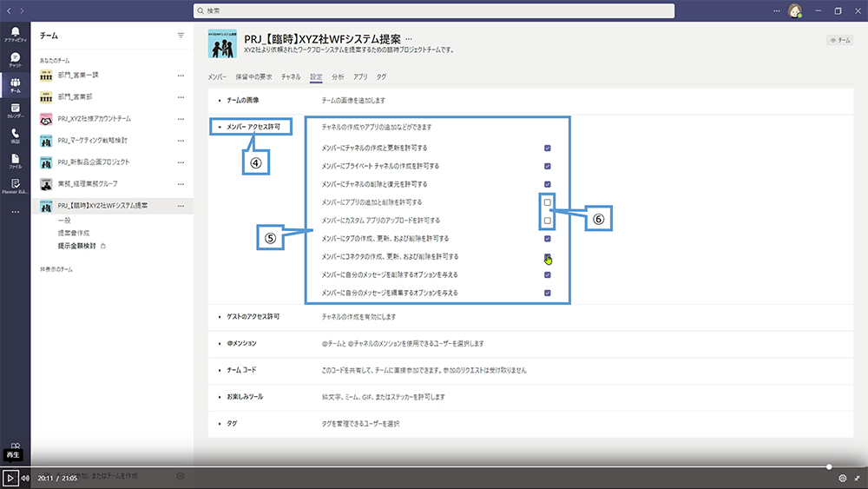
Task: Click the filter icon beside チーム heading
Action: 181,35
